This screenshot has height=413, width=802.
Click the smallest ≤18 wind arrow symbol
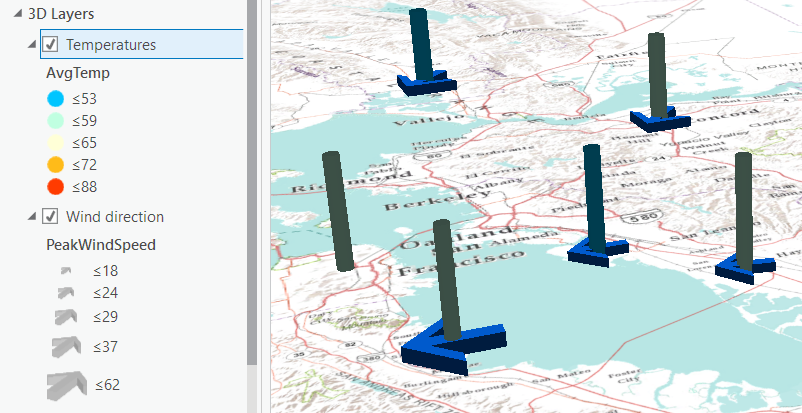tap(66, 271)
